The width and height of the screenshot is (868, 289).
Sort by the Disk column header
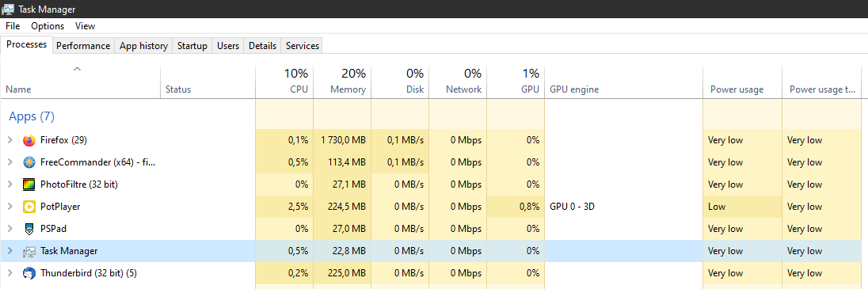coord(400,82)
